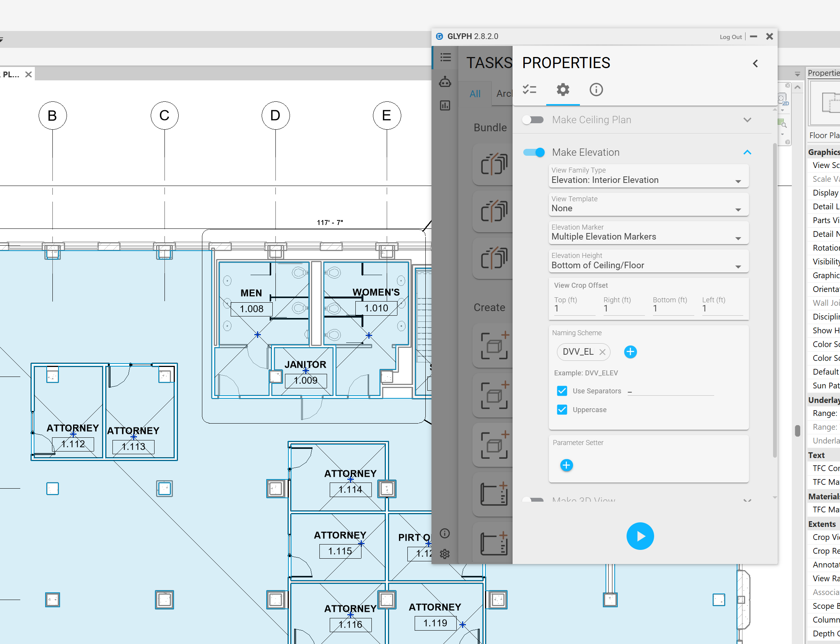Open the checklist tab in Properties panel
The width and height of the screenshot is (840, 644).
click(x=529, y=90)
